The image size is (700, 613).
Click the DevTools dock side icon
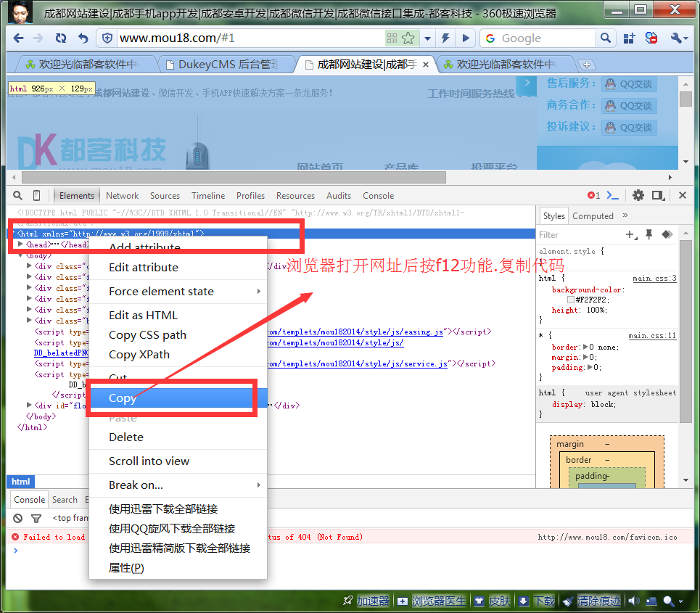[659, 196]
